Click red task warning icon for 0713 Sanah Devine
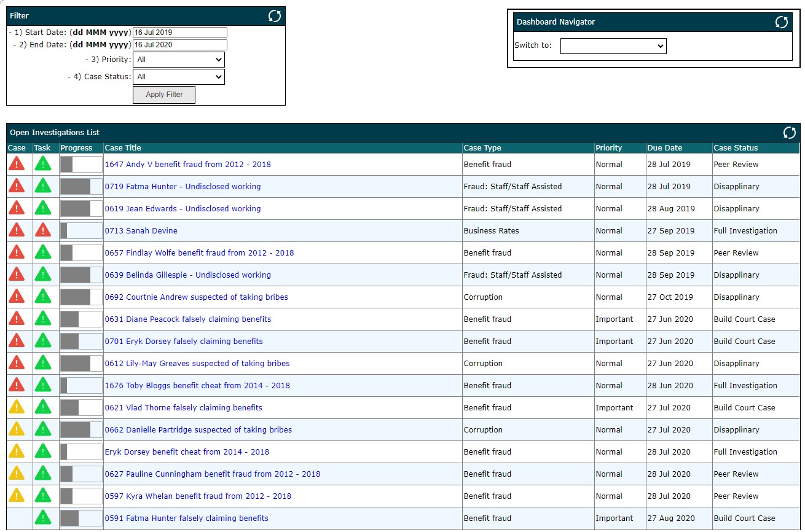This screenshot has width=805, height=532. pos(42,230)
